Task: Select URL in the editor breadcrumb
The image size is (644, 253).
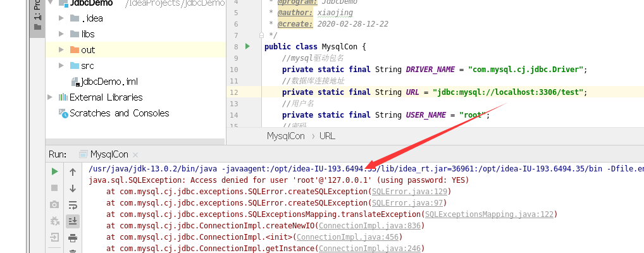Action: (x=327, y=136)
